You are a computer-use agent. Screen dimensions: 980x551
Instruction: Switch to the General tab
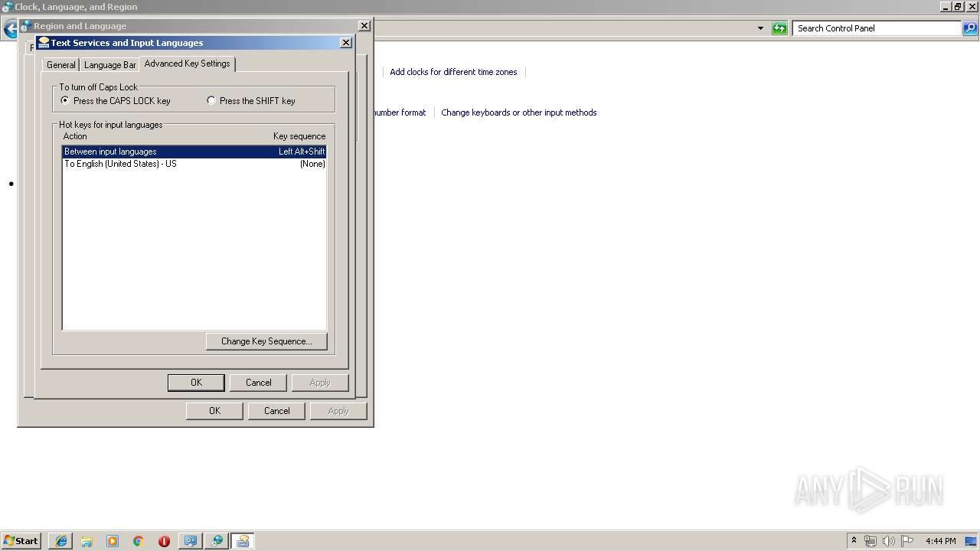pyautogui.click(x=61, y=65)
